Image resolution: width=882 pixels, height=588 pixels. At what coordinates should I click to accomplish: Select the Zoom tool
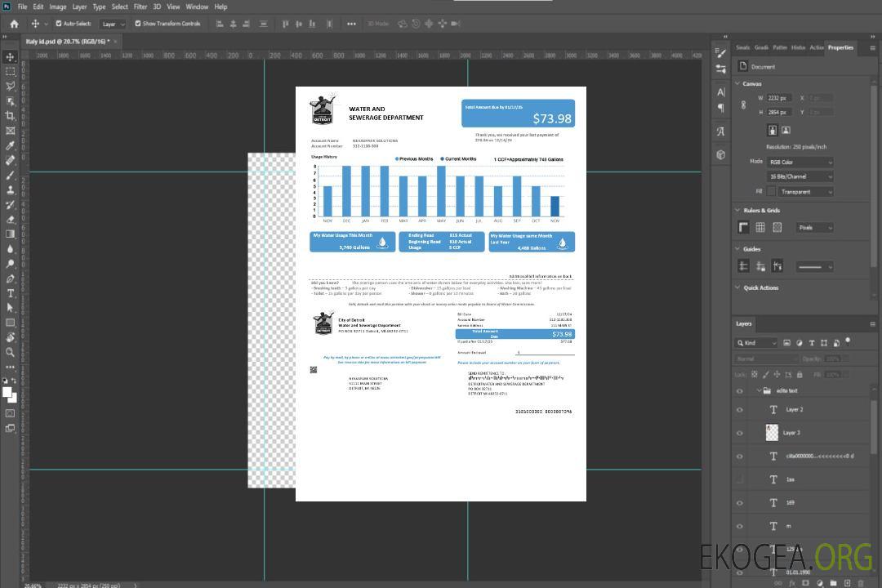click(x=11, y=352)
